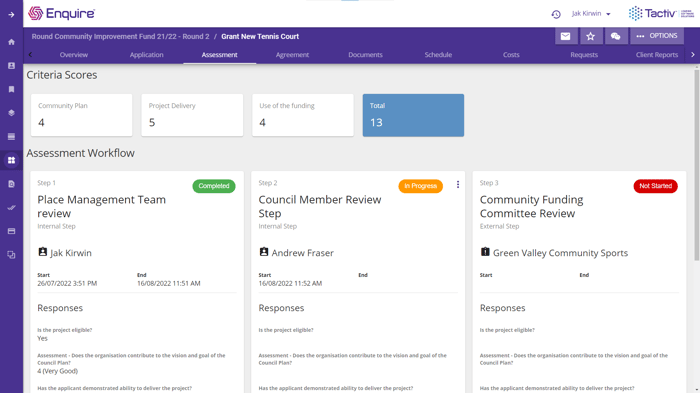
Task: Switch to the Documents tab
Action: (x=365, y=55)
